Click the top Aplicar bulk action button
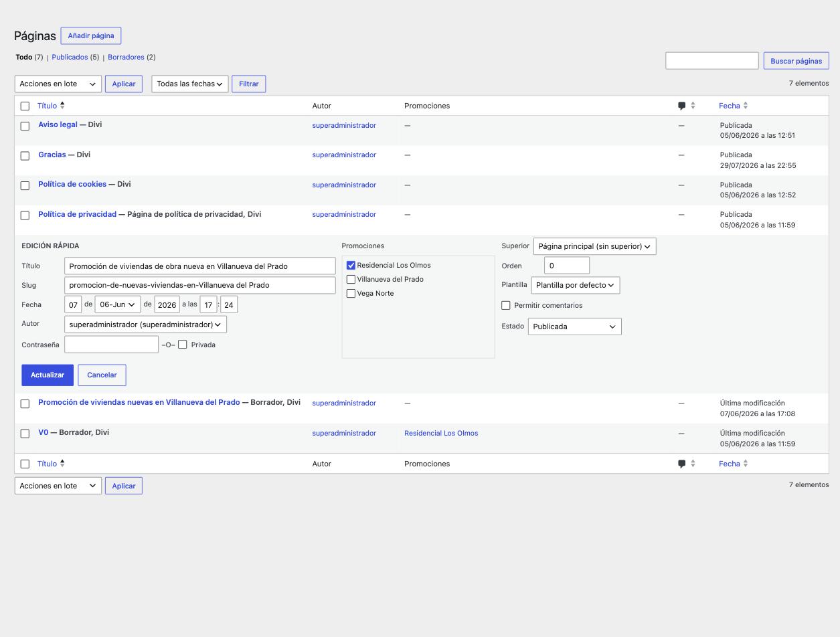The image size is (840, 637). (124, 84)
